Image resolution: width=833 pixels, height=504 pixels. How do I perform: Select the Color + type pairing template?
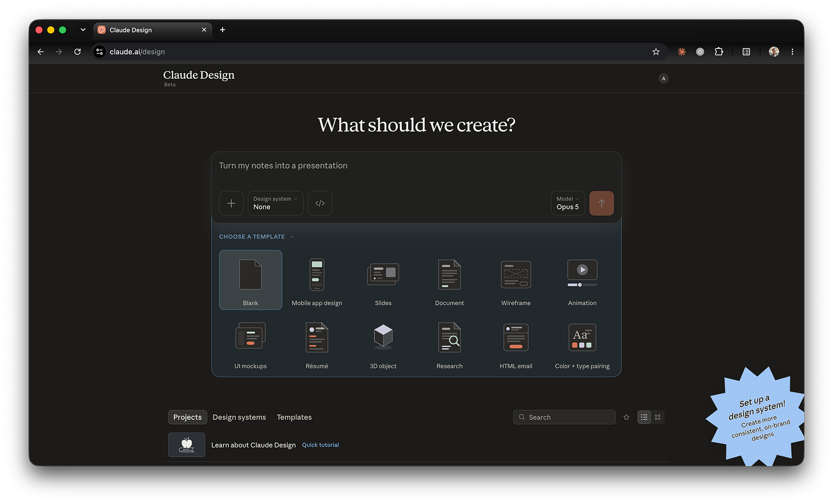click(582, 343)
